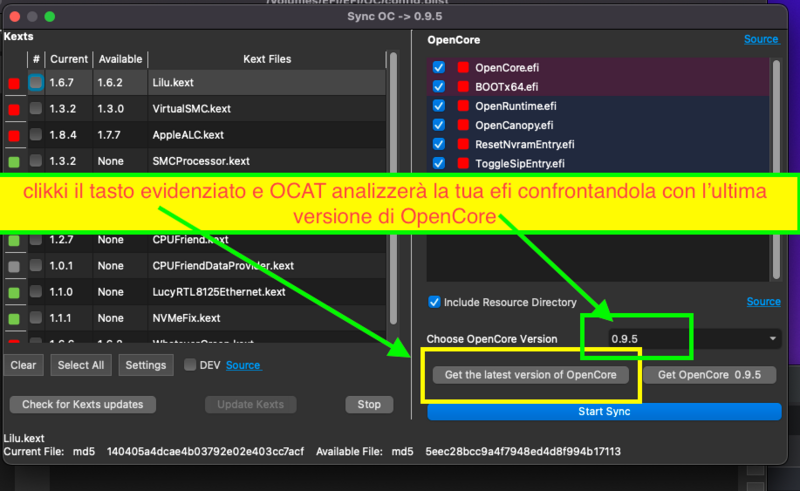This screenshot has height=491, width=800.
Task: Select AppleALC.kext file name
Action: tap(188, 135)
